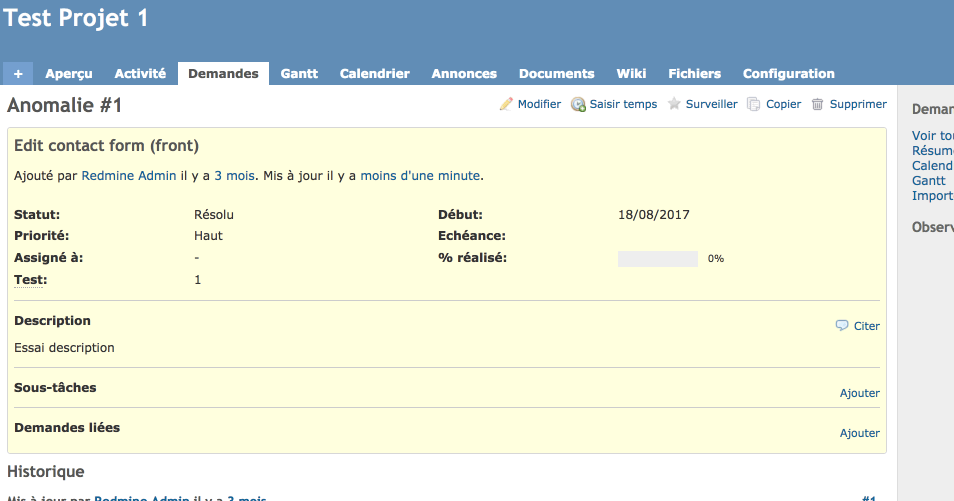Open the Redmine Admin author link

[x=128, y=176]
